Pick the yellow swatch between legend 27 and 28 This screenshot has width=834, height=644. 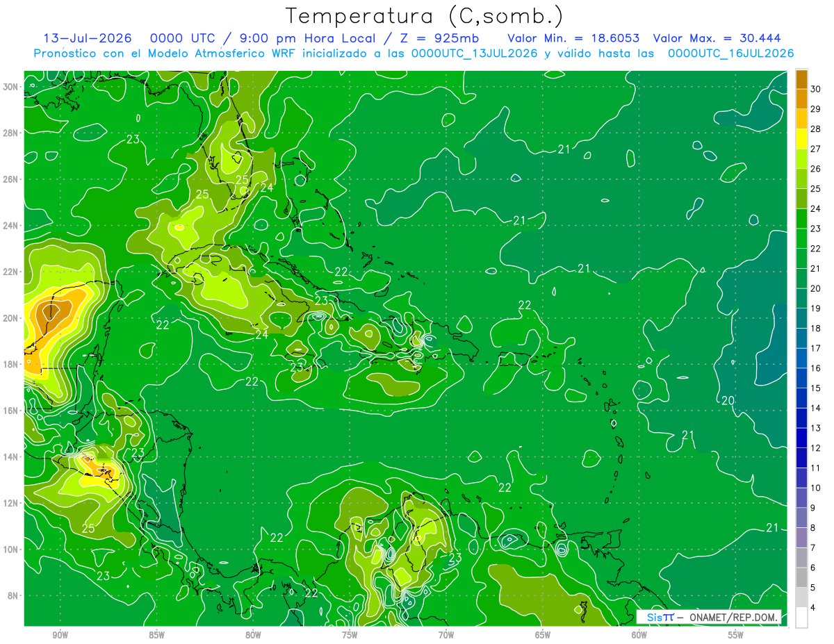click(801, 139)
